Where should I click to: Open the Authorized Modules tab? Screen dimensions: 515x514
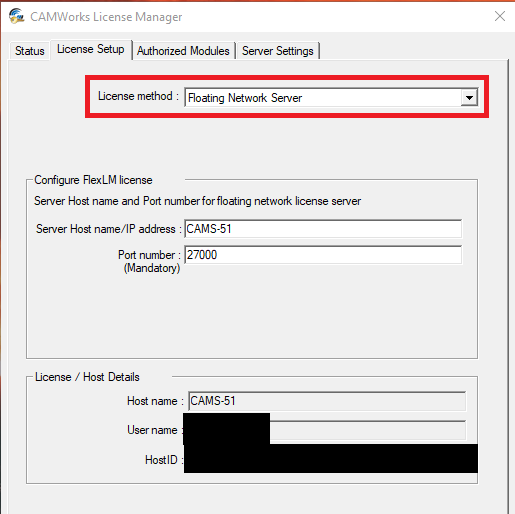click(x=183, y=51)
